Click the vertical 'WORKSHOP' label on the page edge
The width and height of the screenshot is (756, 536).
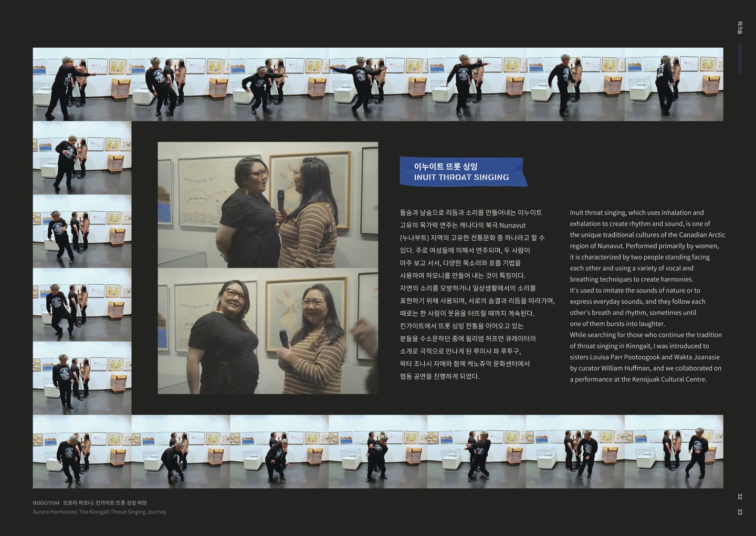(x=740, y=59)
